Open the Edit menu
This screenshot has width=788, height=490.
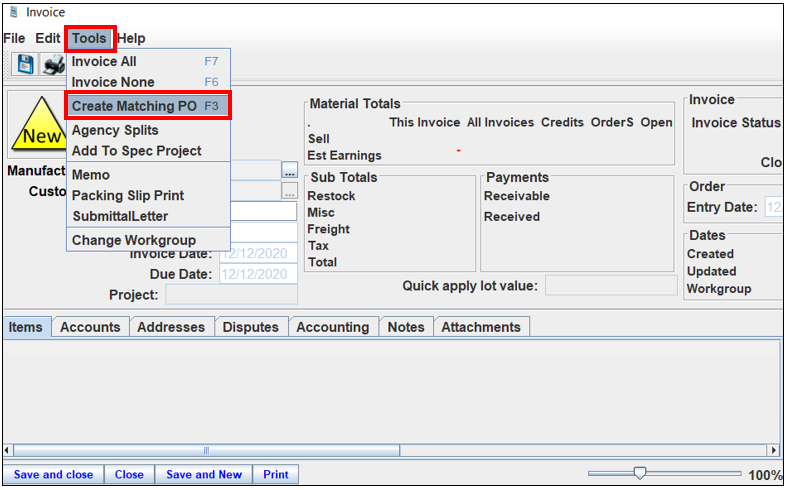tap(48, 38)
